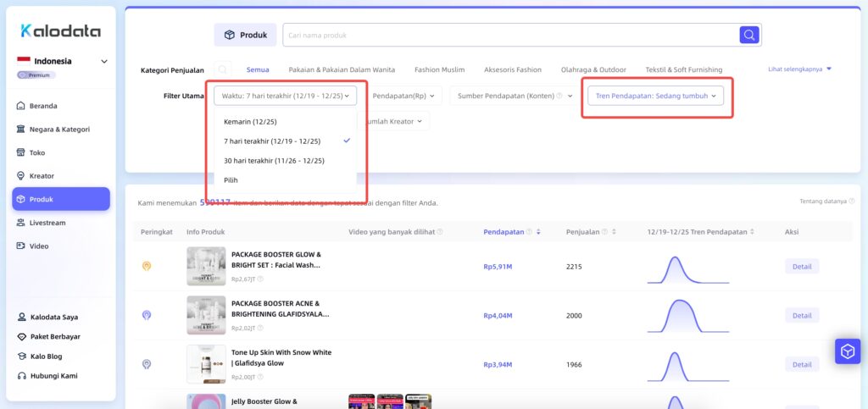Choose 30 hari terakhir (11/26 - 12/25) option
Image resolution: width=868 pixels, height=409 pixels.
click(x=285, y=161)
